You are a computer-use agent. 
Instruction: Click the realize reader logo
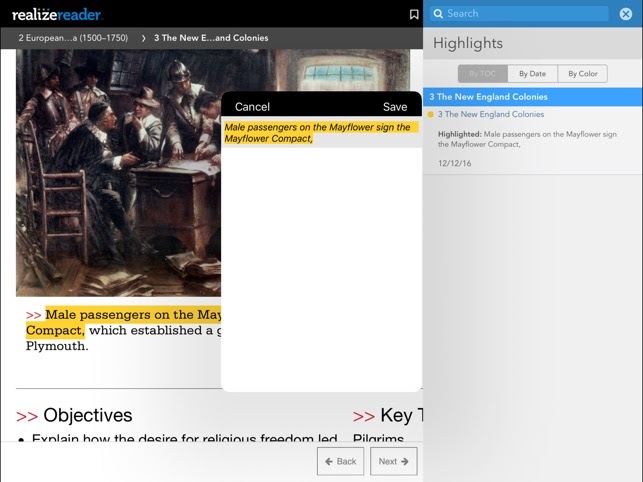pyautogui.click(x=57, y=15)
